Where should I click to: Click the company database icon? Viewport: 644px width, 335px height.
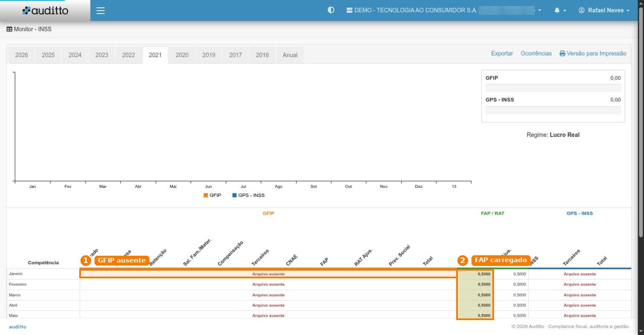point(350,10)
